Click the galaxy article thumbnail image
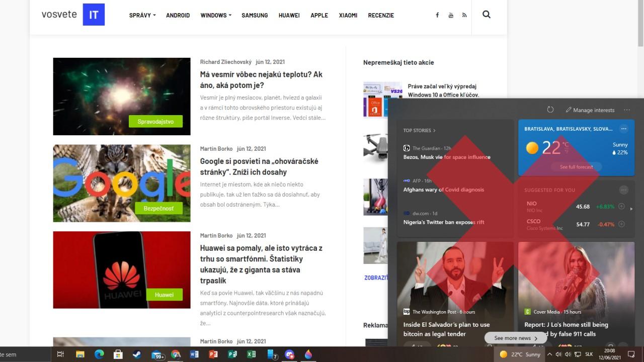Screen dimensions: 644x362 (122, 97)
